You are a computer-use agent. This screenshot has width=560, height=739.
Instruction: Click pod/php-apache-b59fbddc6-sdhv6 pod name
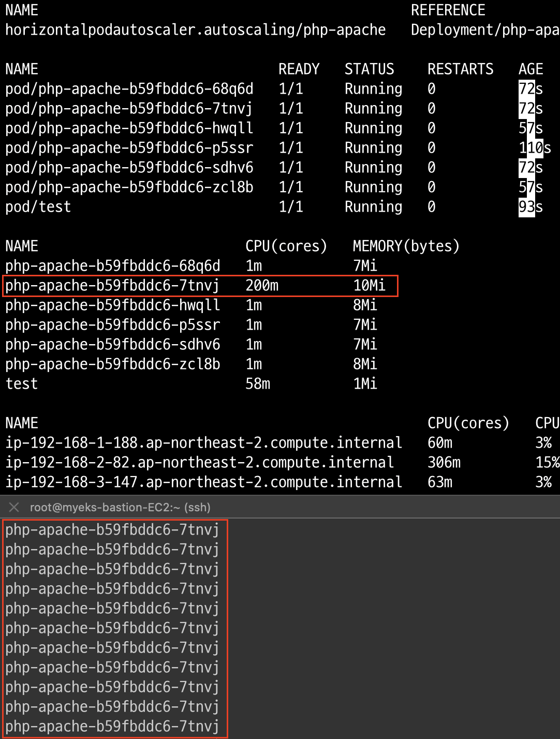click(x=129, y=168)
